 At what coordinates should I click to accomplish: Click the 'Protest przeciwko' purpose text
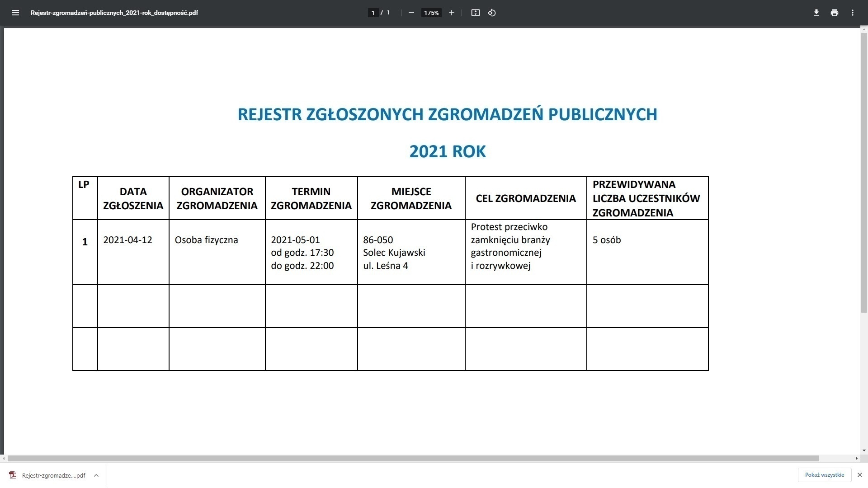point(509,227)
